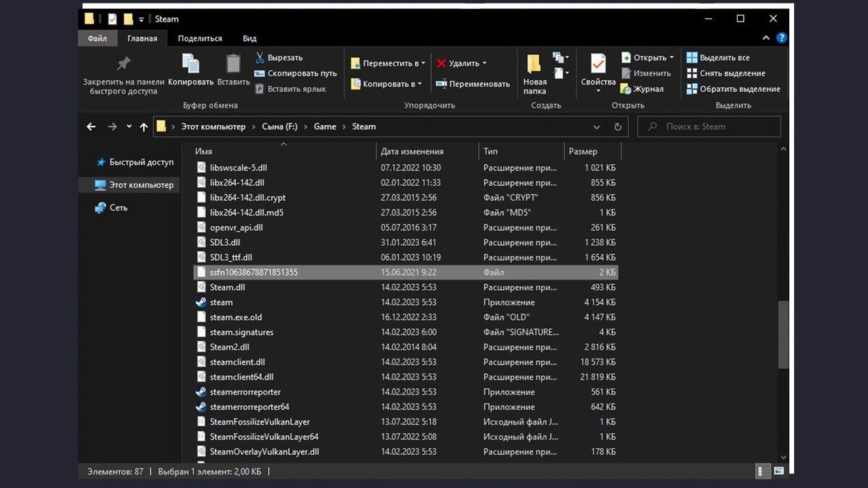This screenshot has width=868, height=488.
Task: Click Game in the address breadcrumb
Action: tap(325, 127)
